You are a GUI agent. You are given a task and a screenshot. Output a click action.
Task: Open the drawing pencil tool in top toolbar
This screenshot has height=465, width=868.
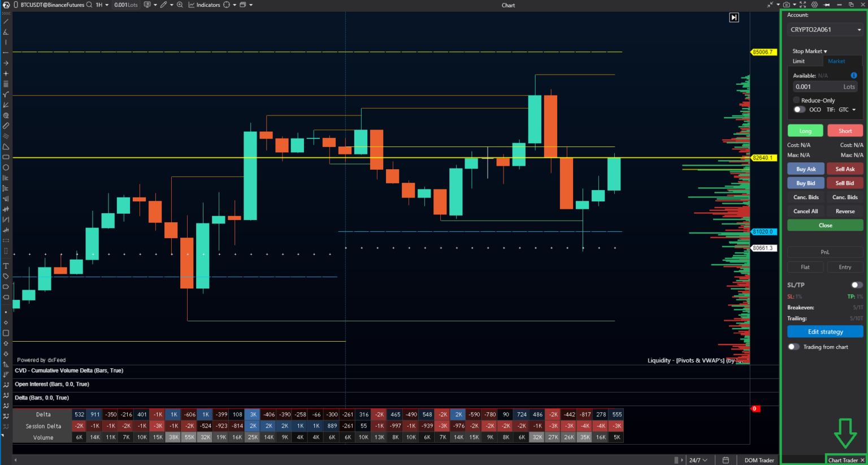tap(164, 5)
